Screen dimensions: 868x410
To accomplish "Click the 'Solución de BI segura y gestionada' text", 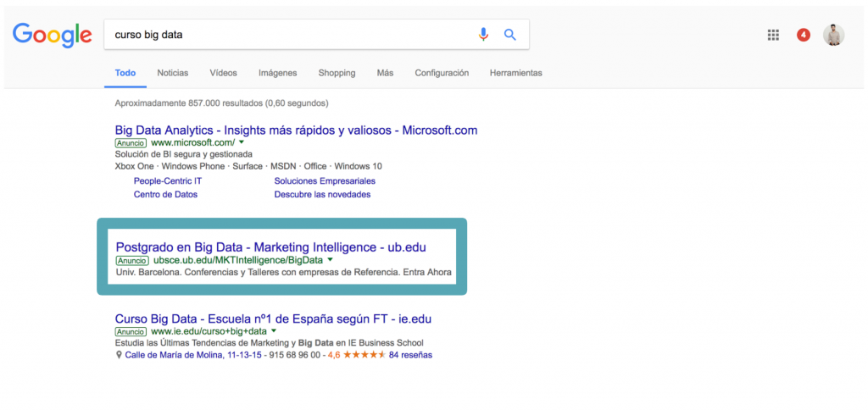I will tap(184, 154).
